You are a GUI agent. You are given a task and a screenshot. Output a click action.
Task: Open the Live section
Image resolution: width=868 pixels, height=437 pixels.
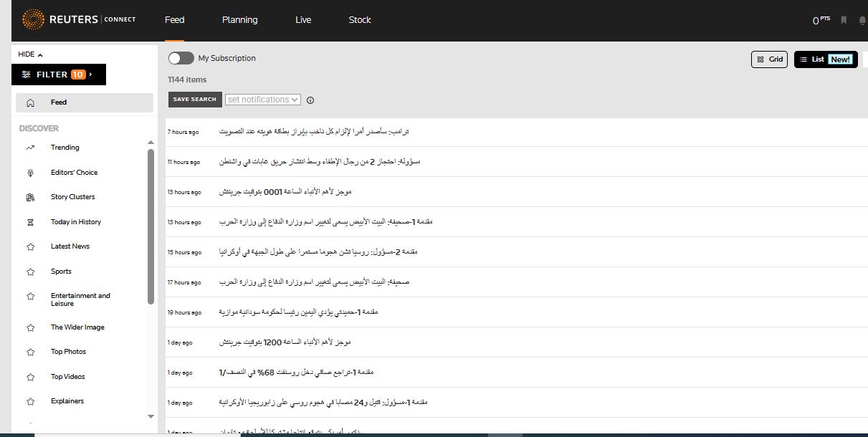(302, 20)
